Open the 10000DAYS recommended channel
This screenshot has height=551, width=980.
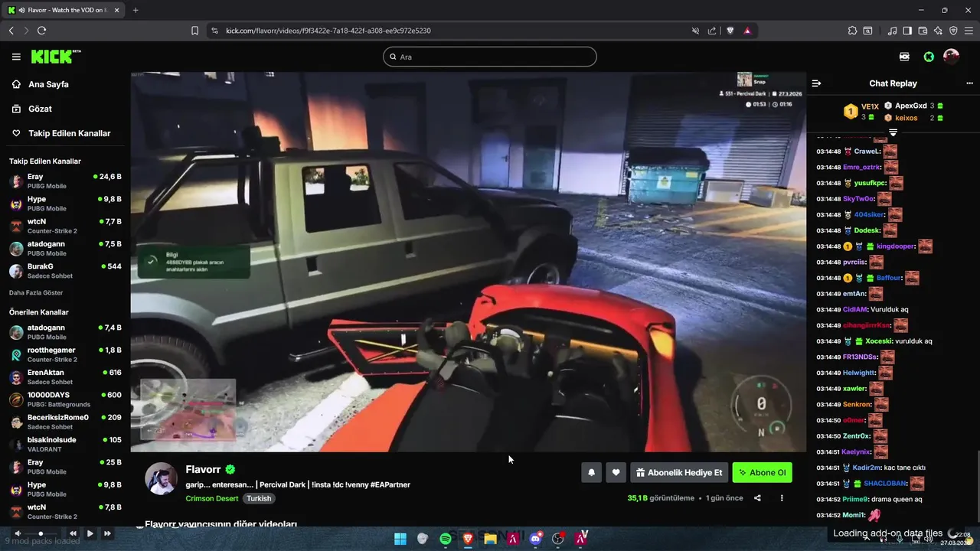pyautogui.click(x=65, y=399)
